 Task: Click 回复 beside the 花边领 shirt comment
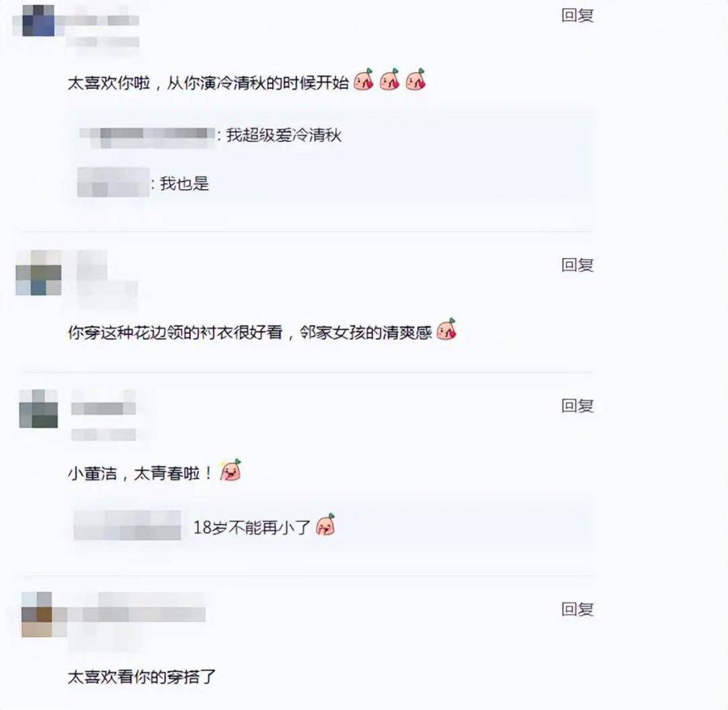pos(577,264)
